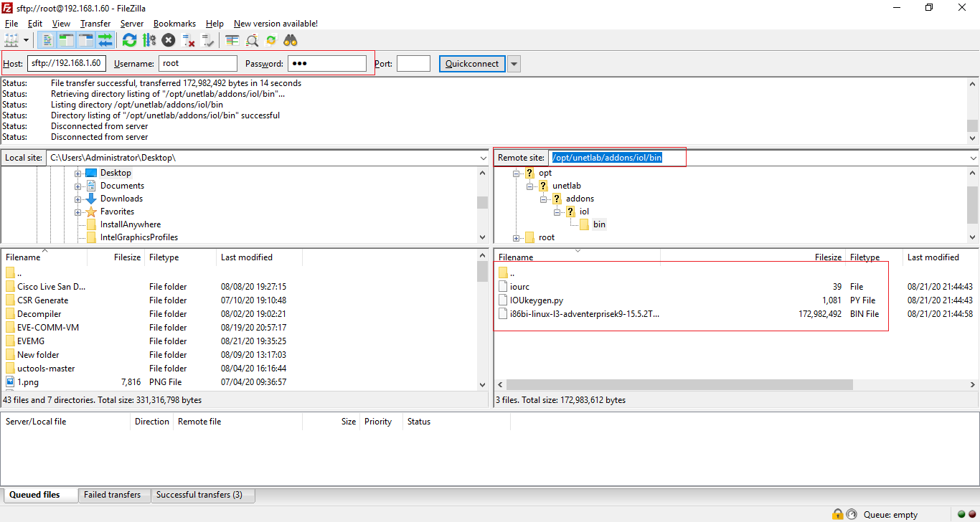Collapse the opt node in remote tree
The height and width of the screenshot is (522, 980).
pyautogui.click(x=517, y=173)
